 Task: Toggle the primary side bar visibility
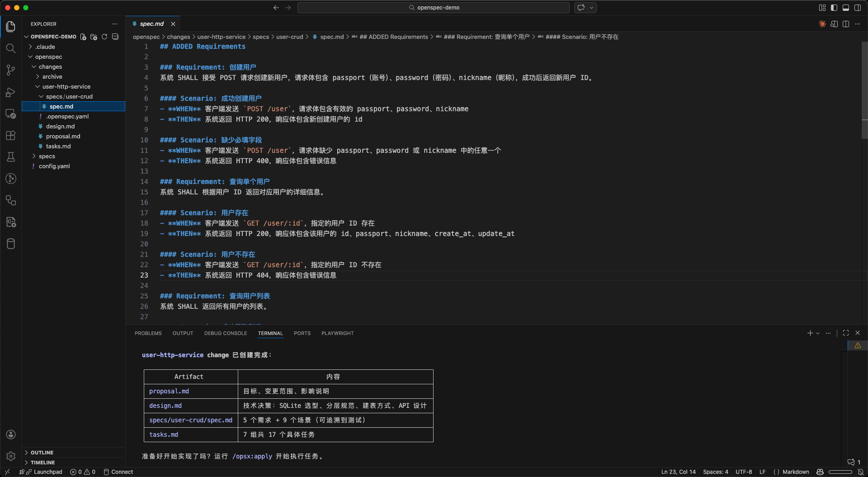(834, 8)
